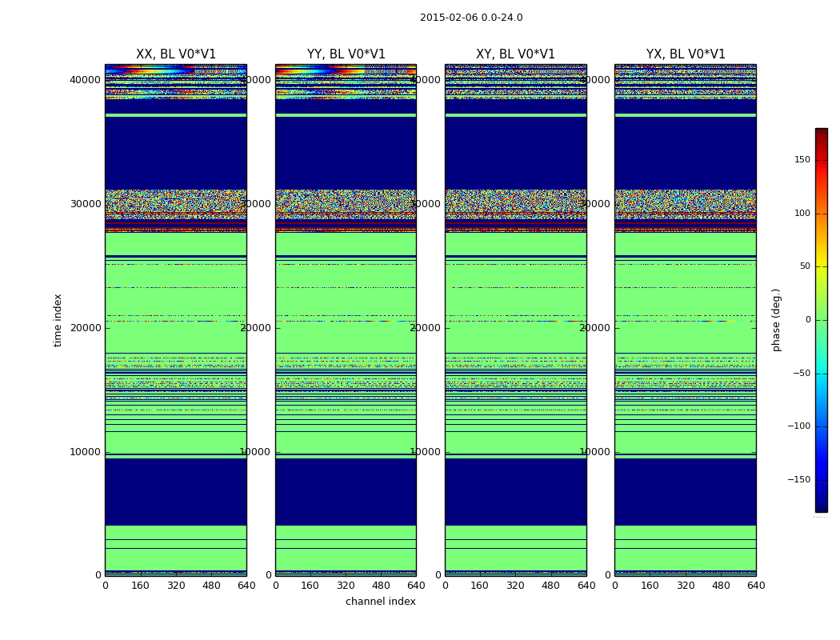Click the 150 tick label on colorbar
The image size is (840, 640).
[x=801, y=160]
